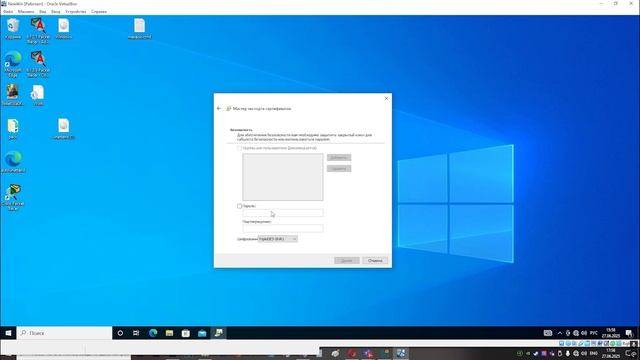The width and height of the screenshot is (640, 360).
Task: Select the certificate wizard taskbar icon
Action: (x=219, y=333)
